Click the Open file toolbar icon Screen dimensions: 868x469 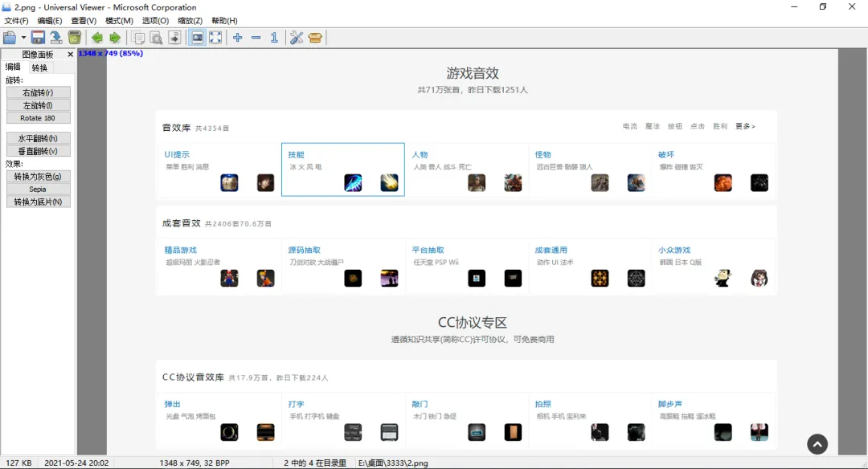pyautogui.click(x=10, y=38)
